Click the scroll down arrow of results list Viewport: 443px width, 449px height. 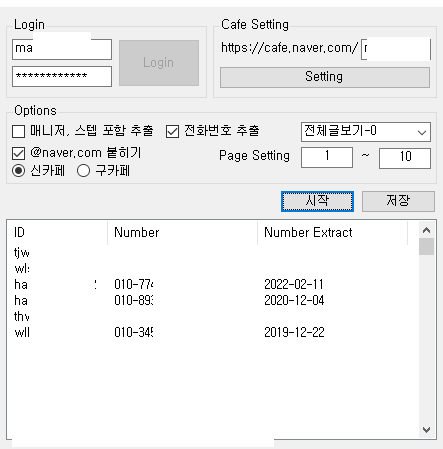click(x=426, y=430)
